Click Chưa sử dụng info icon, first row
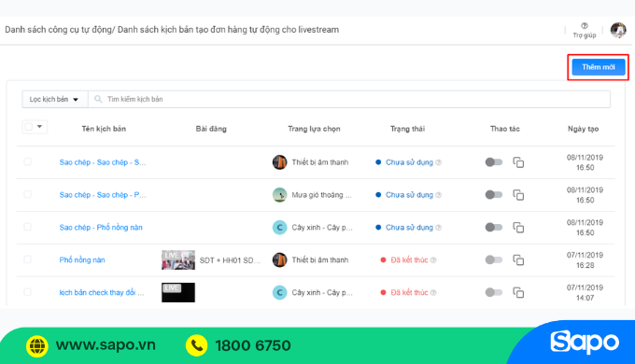 pos(439,162)
